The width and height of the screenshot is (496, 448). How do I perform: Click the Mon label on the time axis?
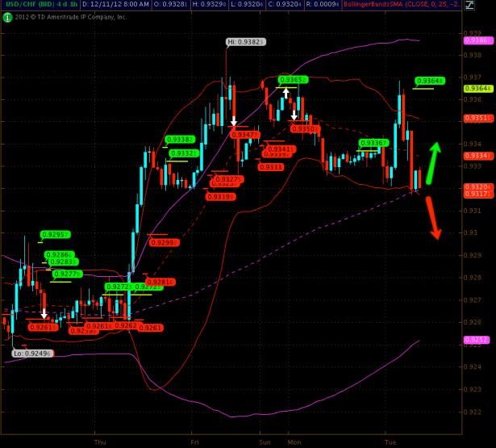[294, 442]
